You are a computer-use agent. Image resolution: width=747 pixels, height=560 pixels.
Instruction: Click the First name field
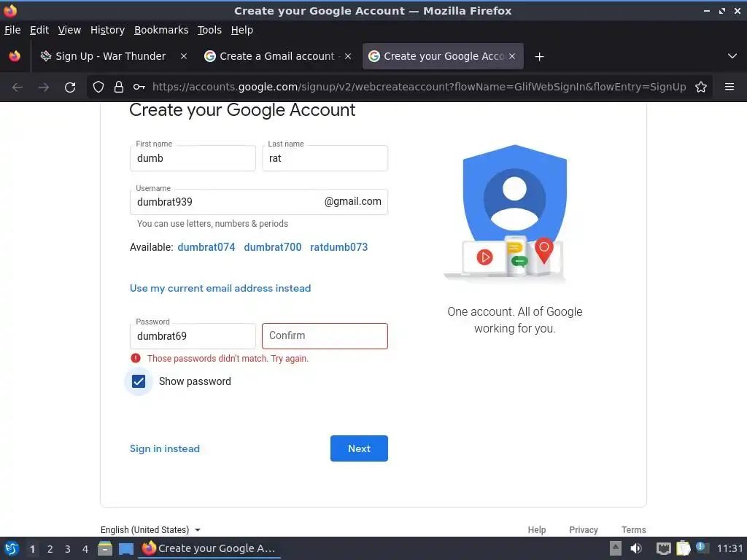(193, 158)
